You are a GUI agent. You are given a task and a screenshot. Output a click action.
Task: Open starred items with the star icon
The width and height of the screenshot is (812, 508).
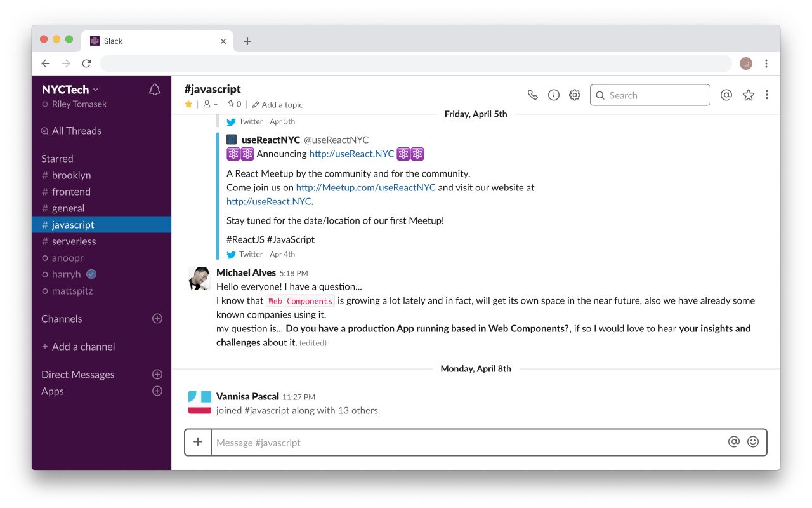click(x=748, y=94)
